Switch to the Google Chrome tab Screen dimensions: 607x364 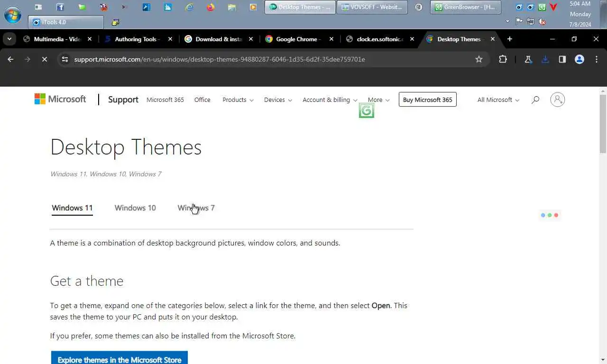tap(299, 39)
